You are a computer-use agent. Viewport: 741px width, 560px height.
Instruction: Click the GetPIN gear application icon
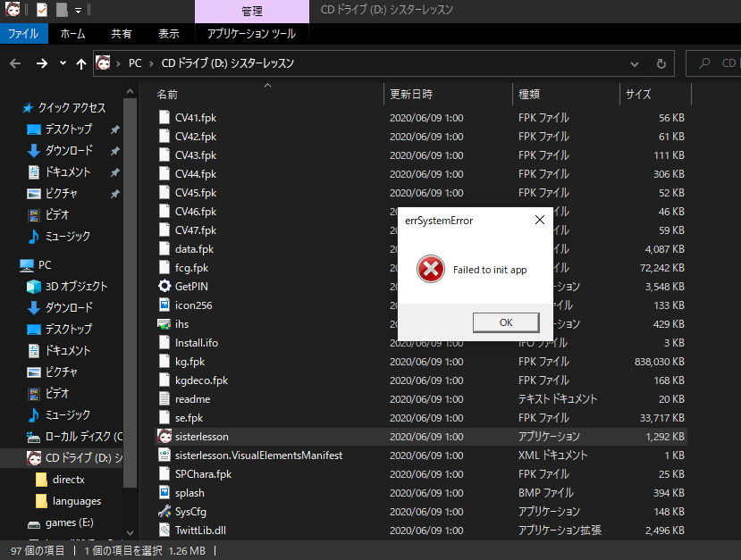coord(164,286)
